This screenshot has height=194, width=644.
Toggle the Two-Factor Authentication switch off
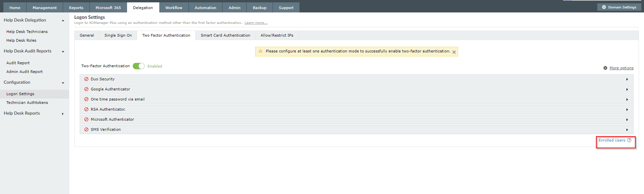(x=138, y=66)
